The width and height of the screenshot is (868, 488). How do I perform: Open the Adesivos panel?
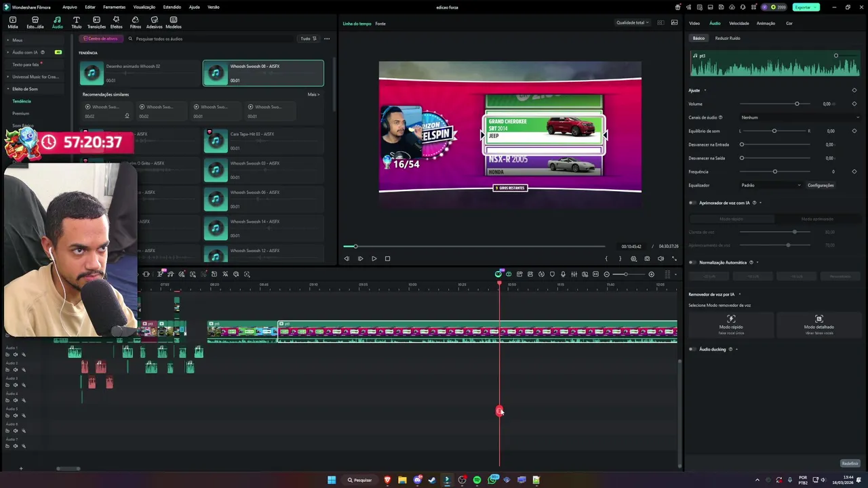154,22
